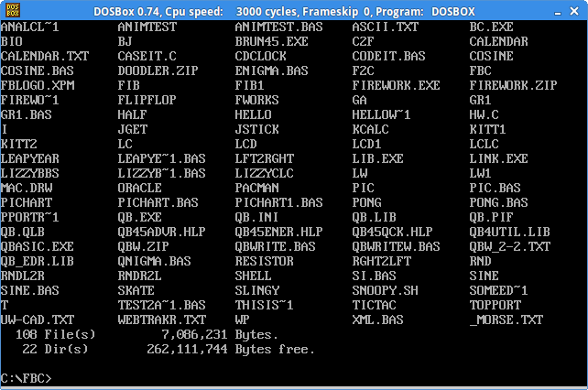Click the ENIGMA.BAS file name
Screen dimensions: 588x390
tap(271, 70)
